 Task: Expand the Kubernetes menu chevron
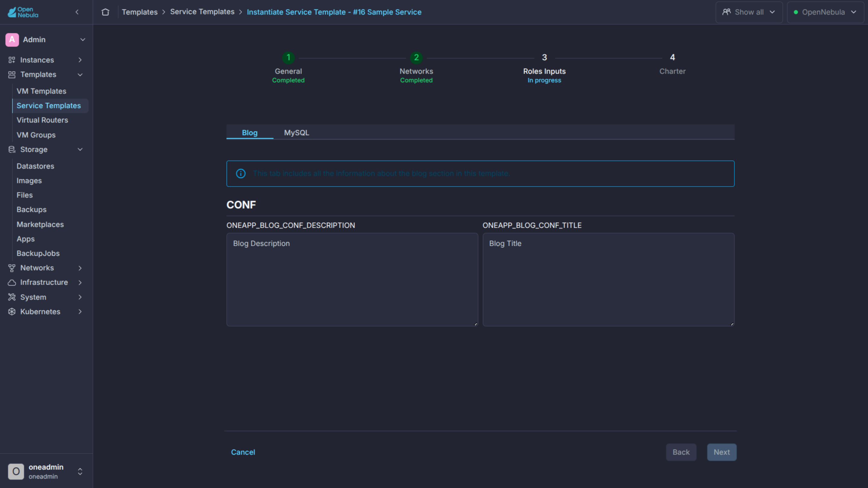coord(80,312)
